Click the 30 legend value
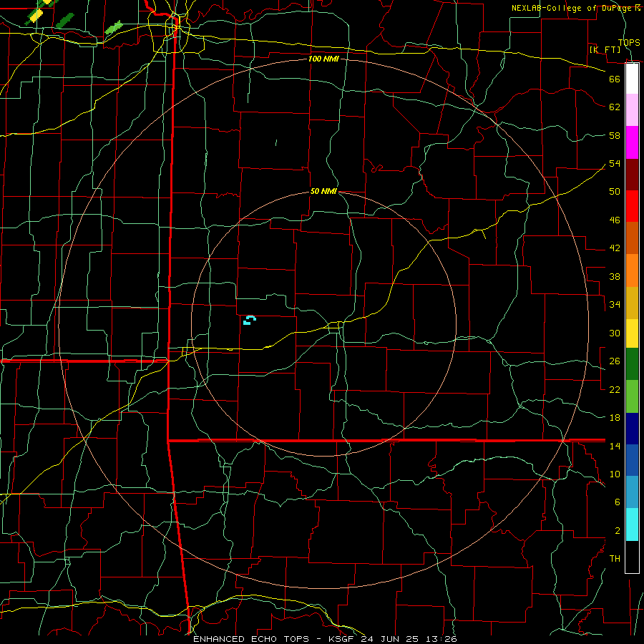 click(615, 333)
